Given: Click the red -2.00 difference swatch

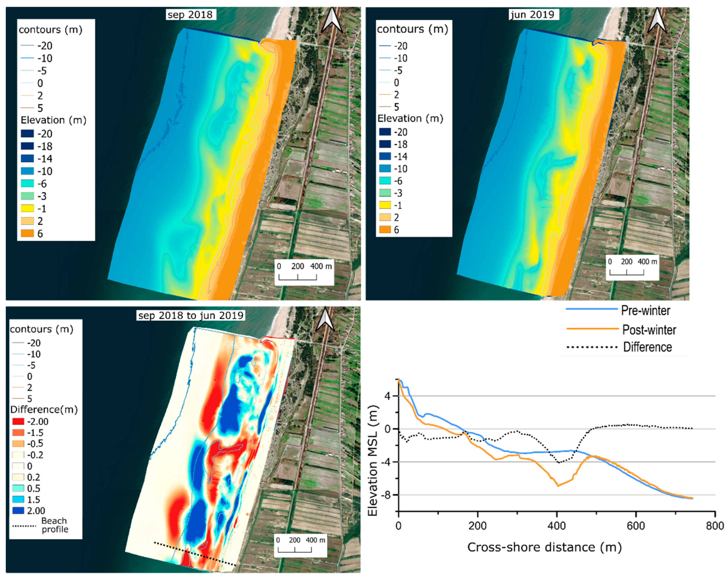Looking at the screenshot, I should click(18, 421).
